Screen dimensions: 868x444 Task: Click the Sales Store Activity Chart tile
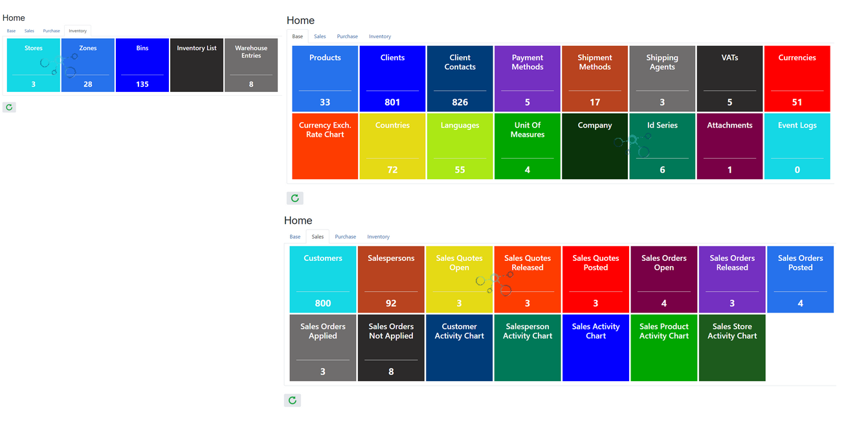732,348
